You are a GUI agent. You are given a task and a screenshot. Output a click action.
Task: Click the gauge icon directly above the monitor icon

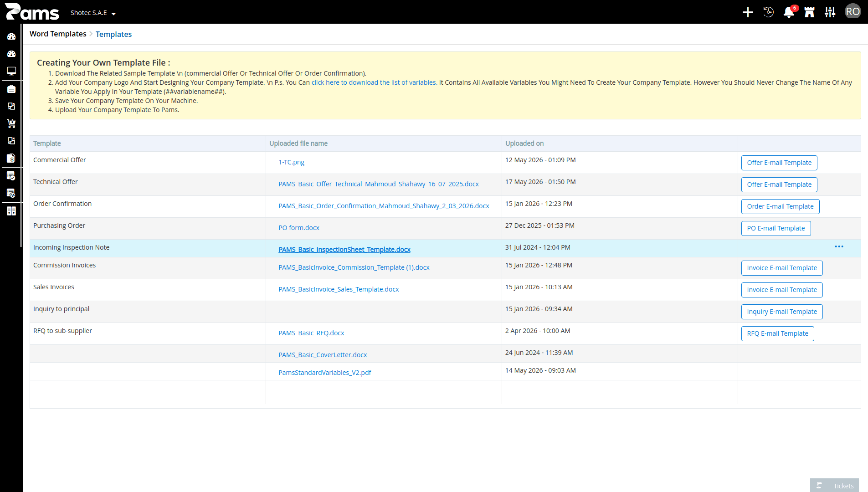(11, 54)
